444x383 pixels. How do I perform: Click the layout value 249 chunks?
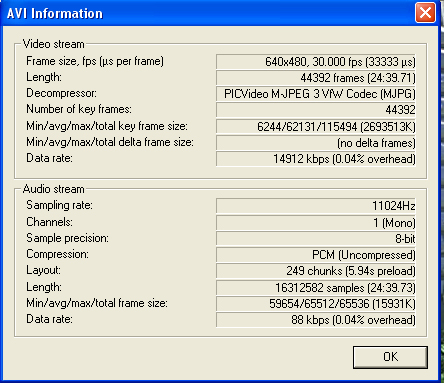pyautogui.click(x=316, y=271)
